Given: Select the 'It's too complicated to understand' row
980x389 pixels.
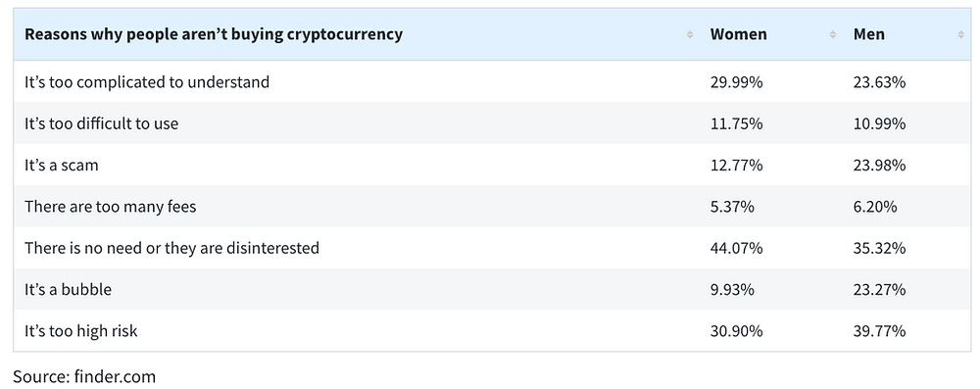Looking at the screenshot, I should (x=492, y=82).
